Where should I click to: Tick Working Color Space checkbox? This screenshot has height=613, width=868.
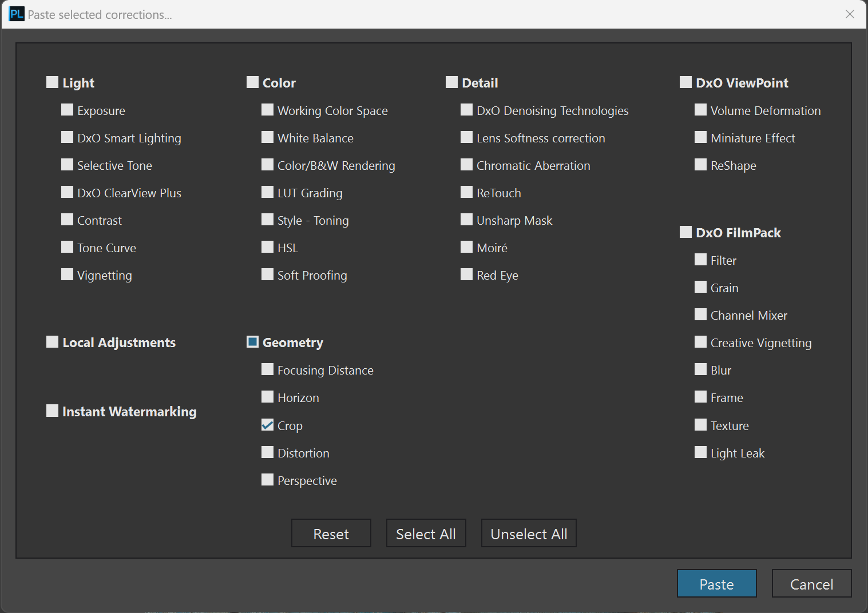coord(267,110)
